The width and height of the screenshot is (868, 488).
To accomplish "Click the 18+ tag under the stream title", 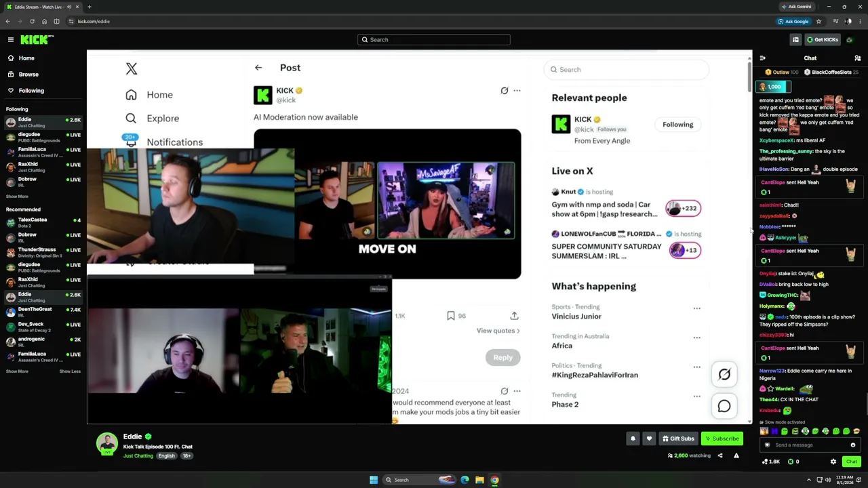I will pos(186,456).
